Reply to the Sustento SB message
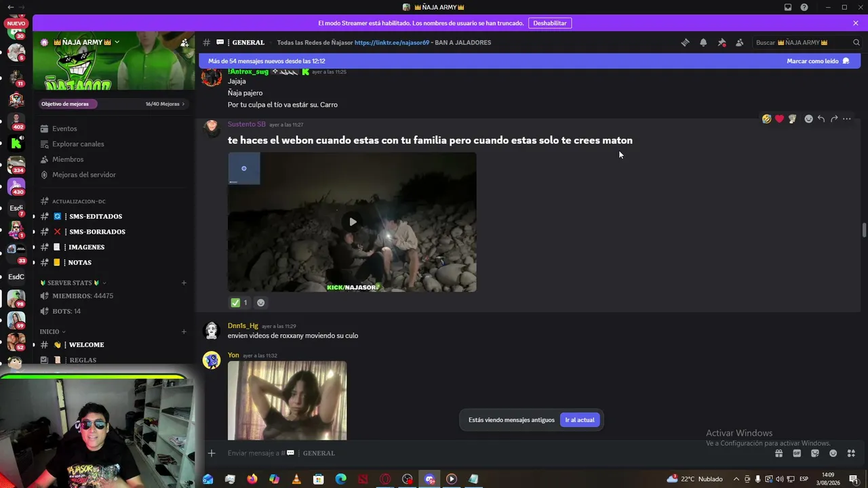 tap(821, 119)
